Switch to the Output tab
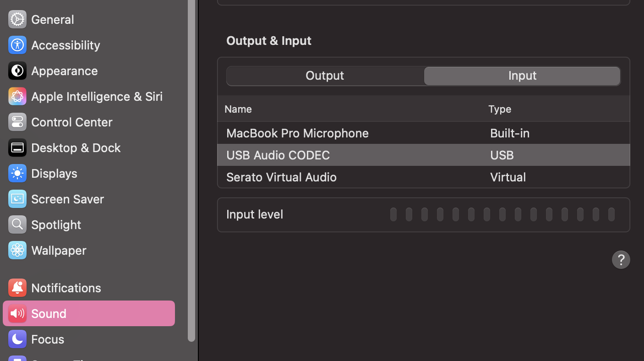Viewport: 644px width, 361px height. [x=325, y=76]
